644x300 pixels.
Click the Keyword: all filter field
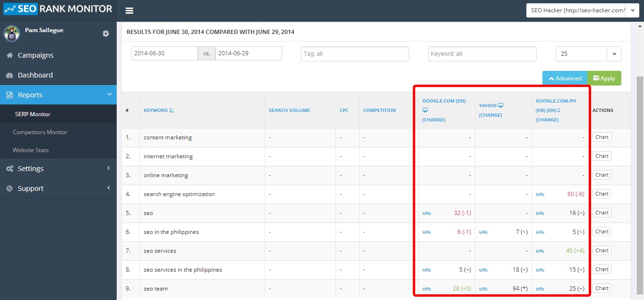pos(482,54)
